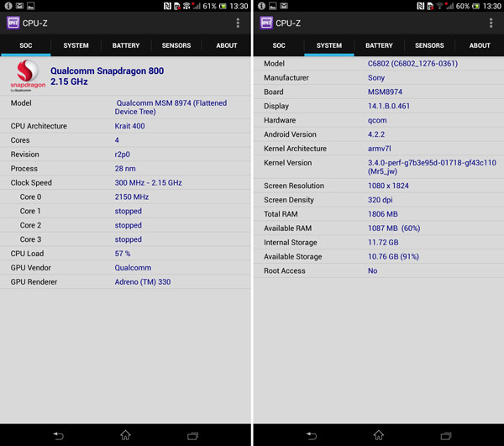Tap the '57 %' CPU Load value

click(x=123, y=254)
